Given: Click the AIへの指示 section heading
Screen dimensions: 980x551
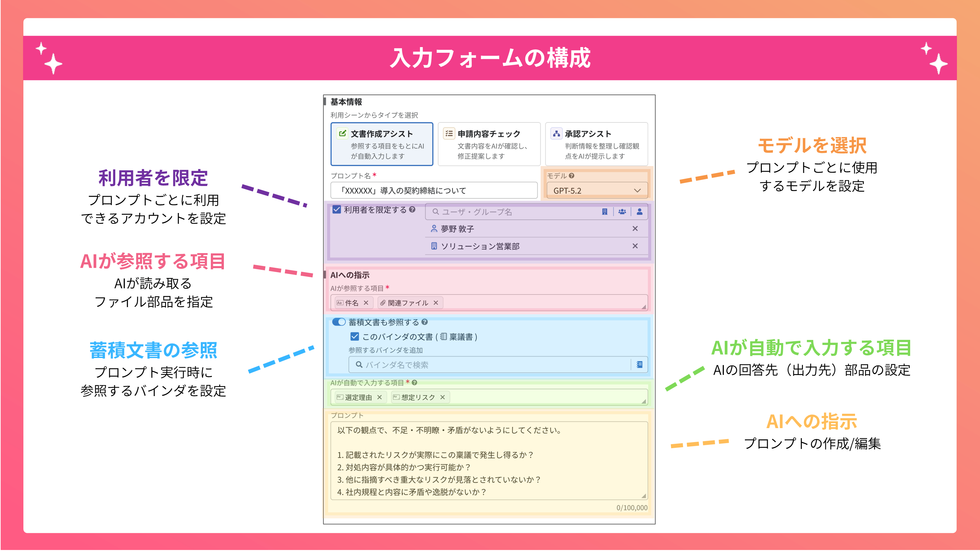Looking at the screenshot, I should [x=349, y=274].
